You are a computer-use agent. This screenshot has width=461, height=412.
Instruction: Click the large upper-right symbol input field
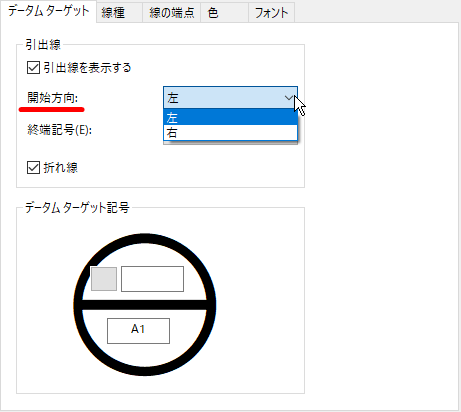(152, 279)
